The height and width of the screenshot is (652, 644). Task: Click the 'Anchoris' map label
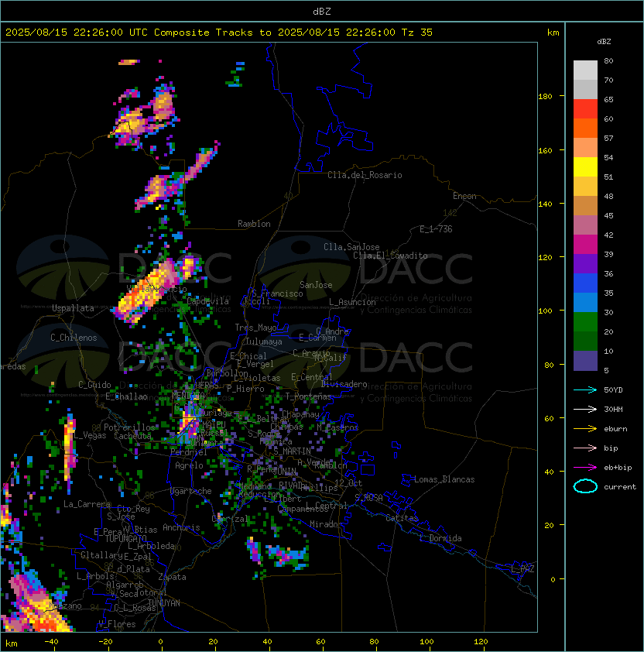181,527
